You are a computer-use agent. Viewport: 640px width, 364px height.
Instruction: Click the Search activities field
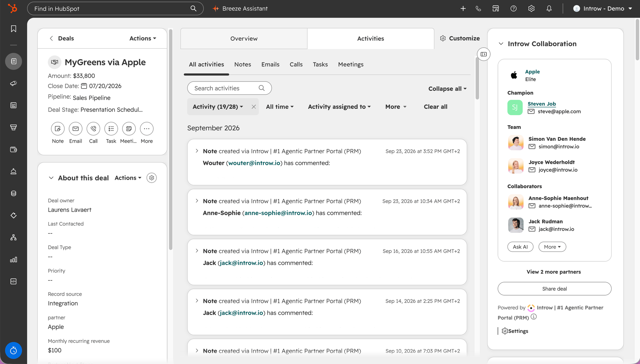point(229,88)
